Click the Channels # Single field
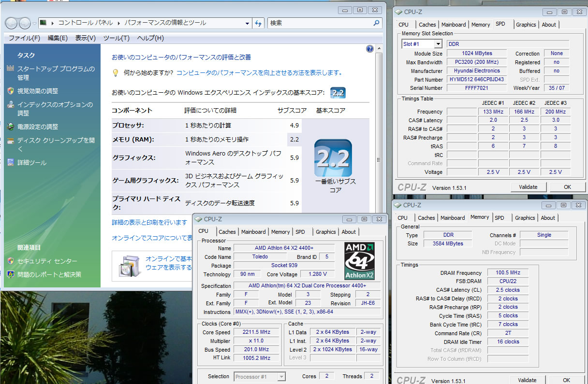588x384 pixels. tap(544, 235)
